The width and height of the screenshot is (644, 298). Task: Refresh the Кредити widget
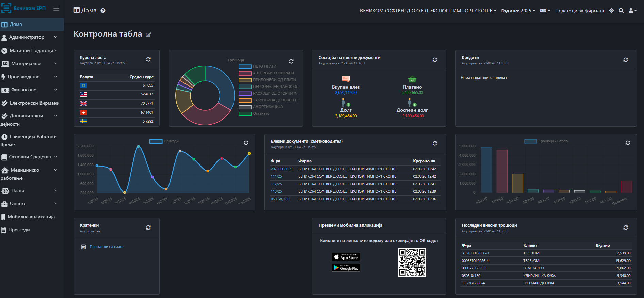[626, 60]
